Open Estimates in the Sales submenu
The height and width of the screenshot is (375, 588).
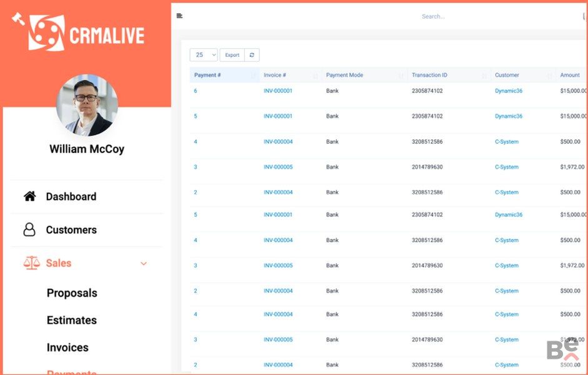click(72, 320)
